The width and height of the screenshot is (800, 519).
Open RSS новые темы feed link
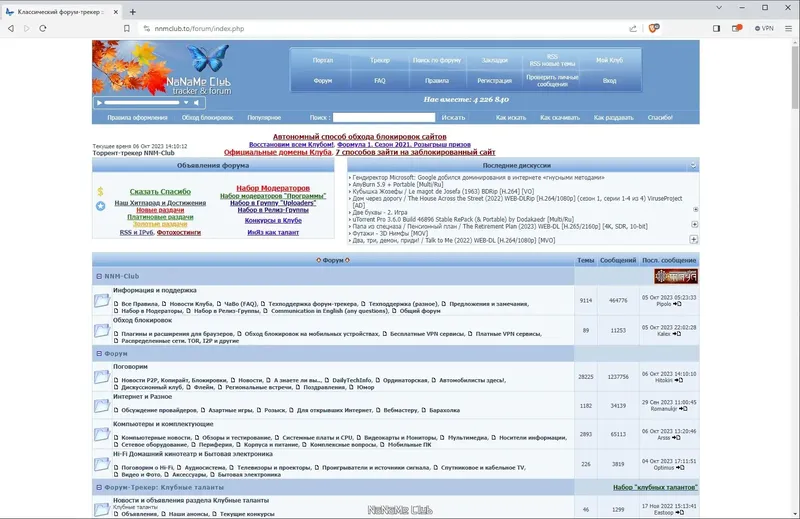pos(552,64)
